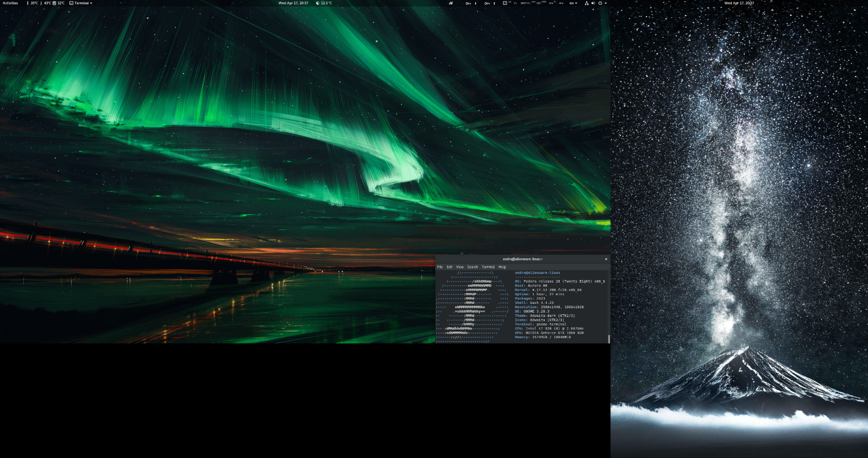The image size is (868, 458).
Task: Open the Terminal app menu in top bar
Action: coord(81,3)
